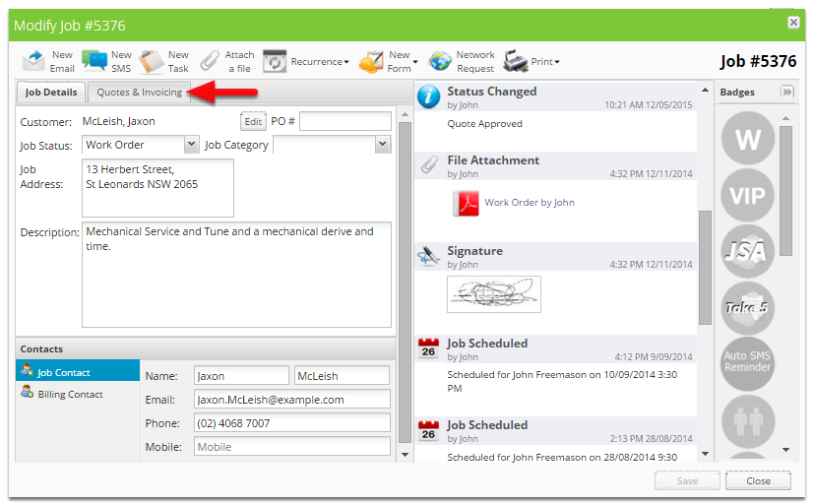Click the Badges panel scrollbar down arrow
The width and height of the screenshot is (814, 504).
(786, 450)
